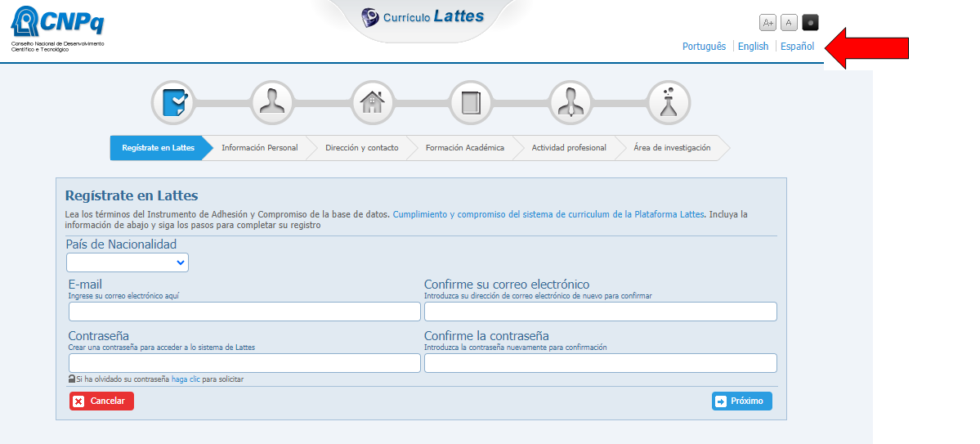The width and height of the screenshot is (980, 444).
Task: Click the book academic formation step icon
Action: pos(471,103)
